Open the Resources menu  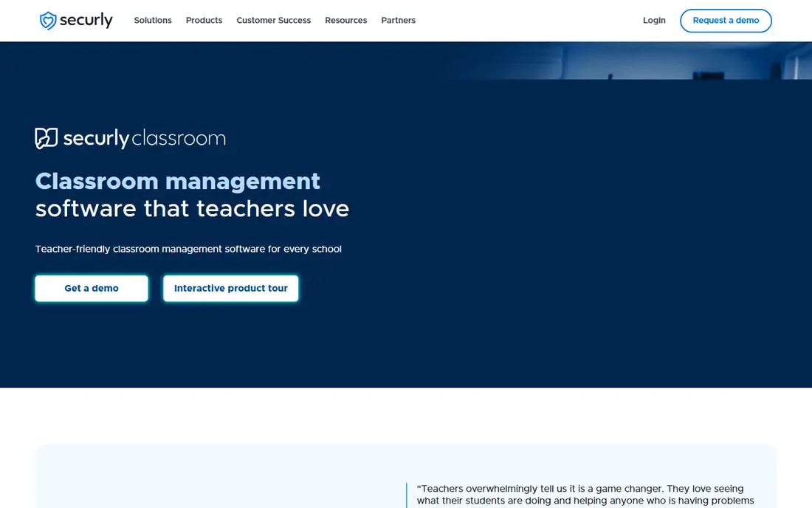pyautogui.click(x=346, y=20)
